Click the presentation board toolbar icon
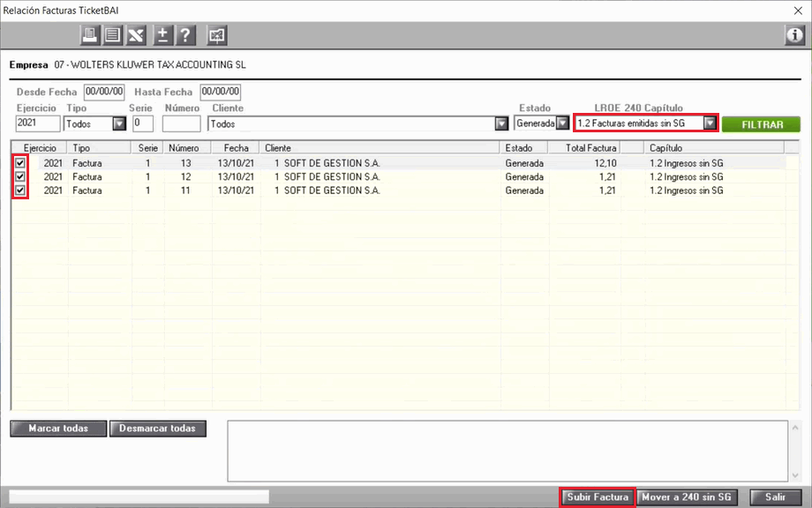 point(216,35)
